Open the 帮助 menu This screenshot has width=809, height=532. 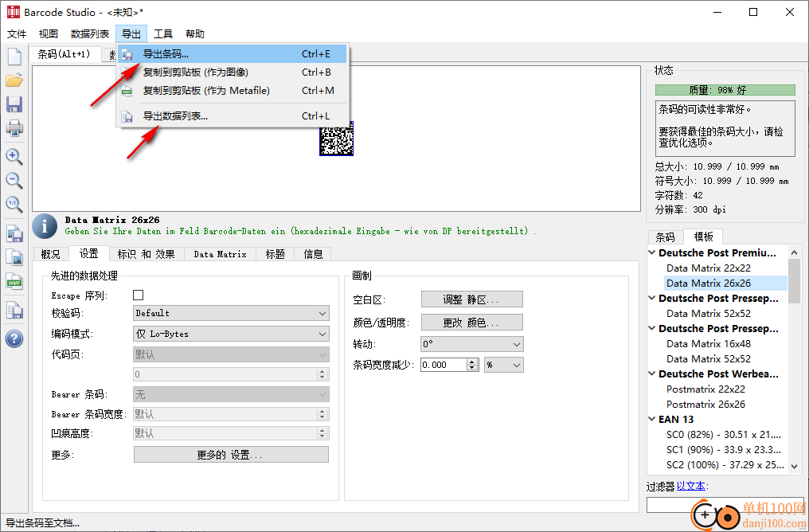(195, 34)
